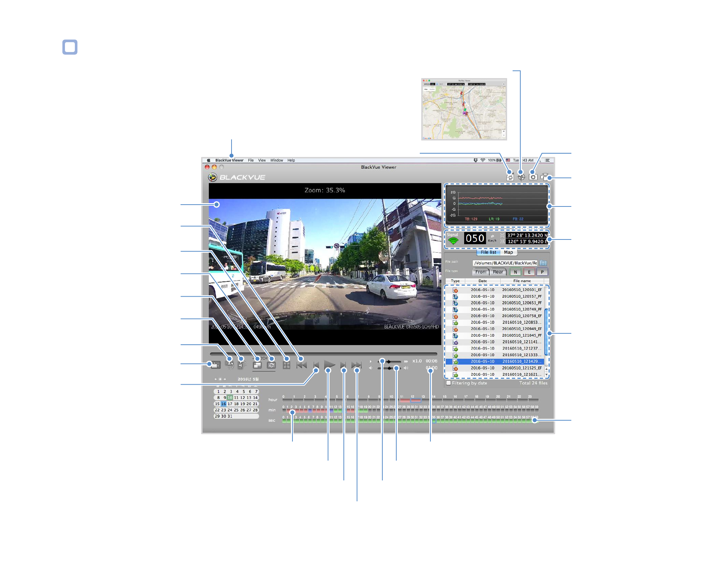Viewport: 728px width, 582px height.
Task: Click the video playback progress bar
Action: (x=324, y=354)
